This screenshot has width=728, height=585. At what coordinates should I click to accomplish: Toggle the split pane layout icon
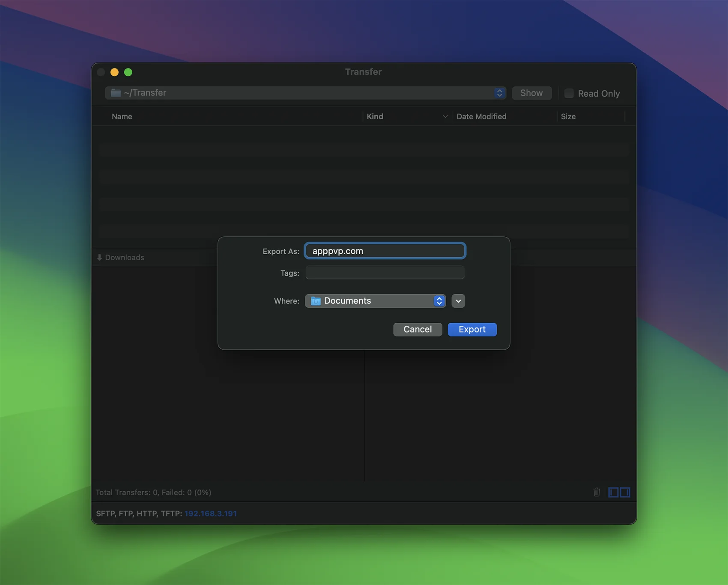click(x=619, y=492)
